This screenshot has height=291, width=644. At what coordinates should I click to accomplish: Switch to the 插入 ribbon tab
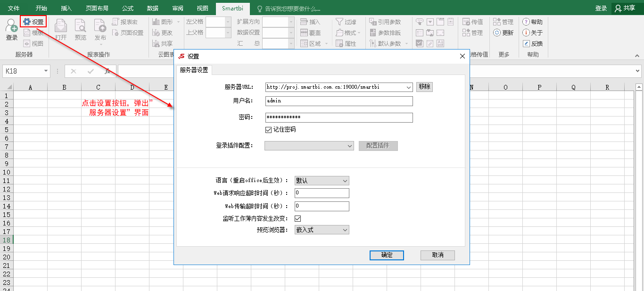tap(66, 8)
